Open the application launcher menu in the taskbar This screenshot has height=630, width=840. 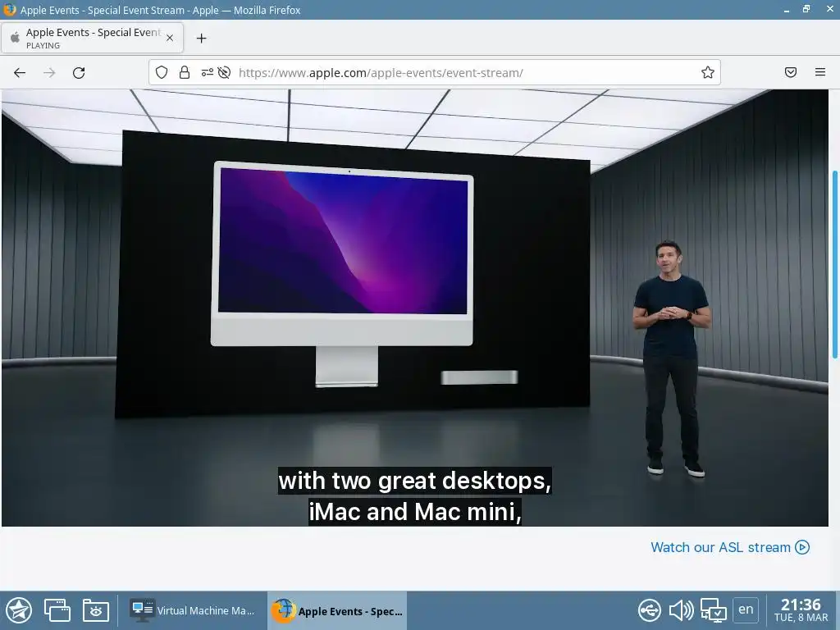pyautogui.click(x=19, y=610)
